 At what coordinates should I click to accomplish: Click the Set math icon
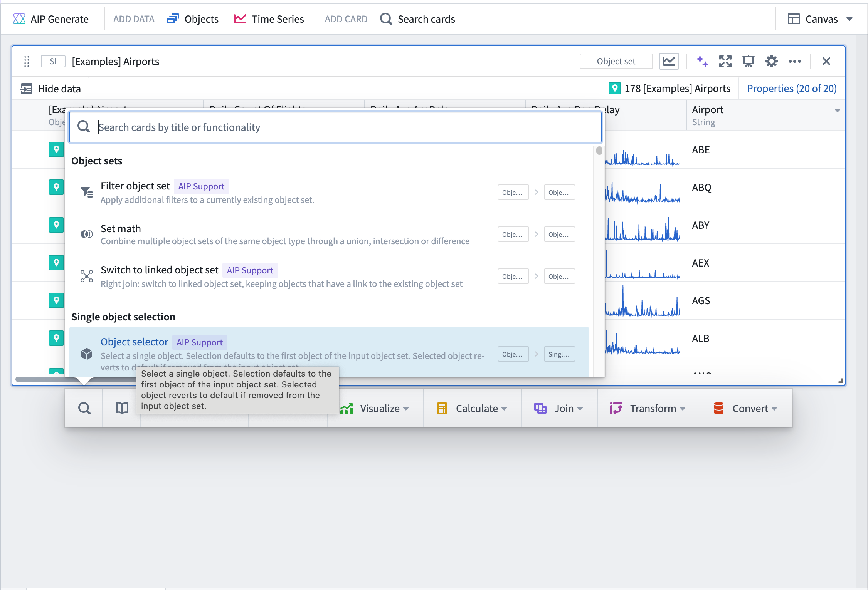86,235
